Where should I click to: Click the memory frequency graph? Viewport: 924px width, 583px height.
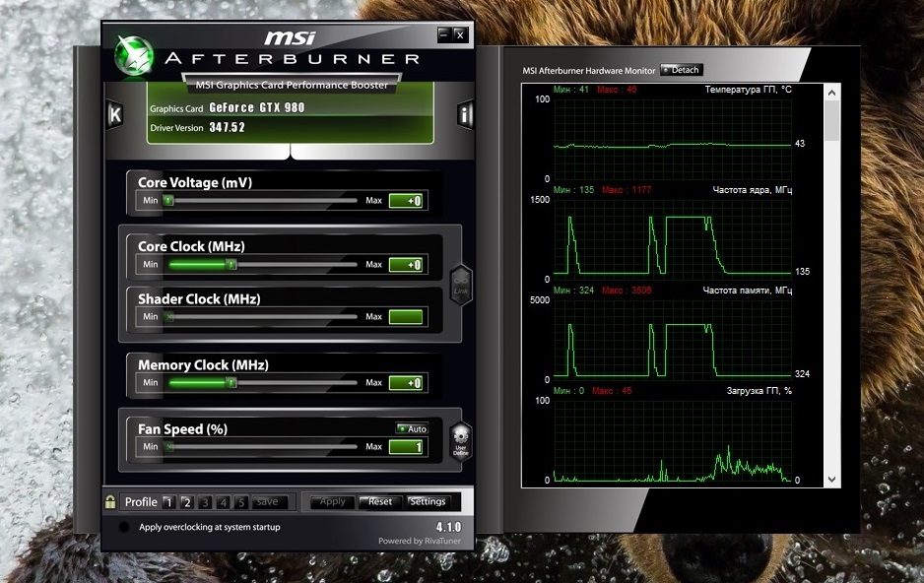(x=673, y=340)
